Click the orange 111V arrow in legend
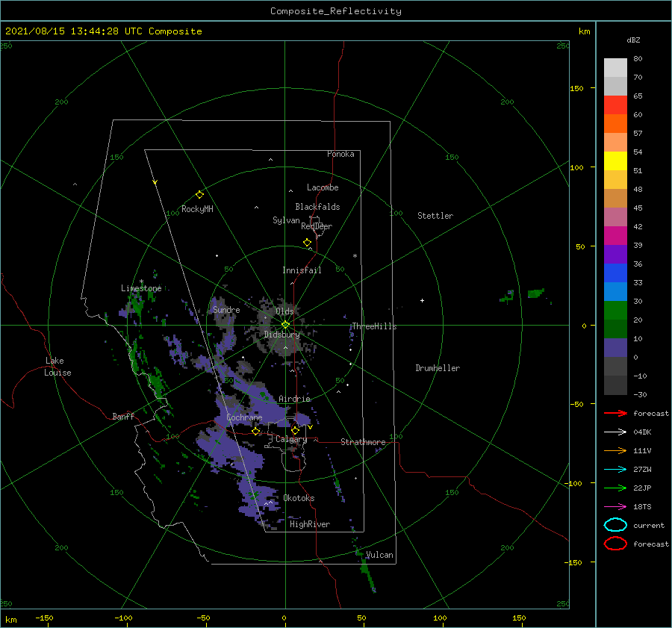Viewport: 672px width, 628px height. (615, 450)
